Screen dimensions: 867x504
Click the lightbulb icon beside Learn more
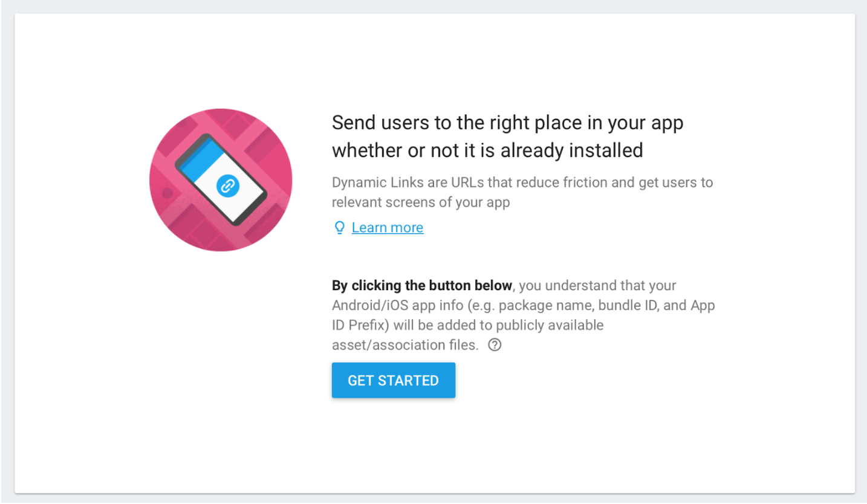coord(340,228)
